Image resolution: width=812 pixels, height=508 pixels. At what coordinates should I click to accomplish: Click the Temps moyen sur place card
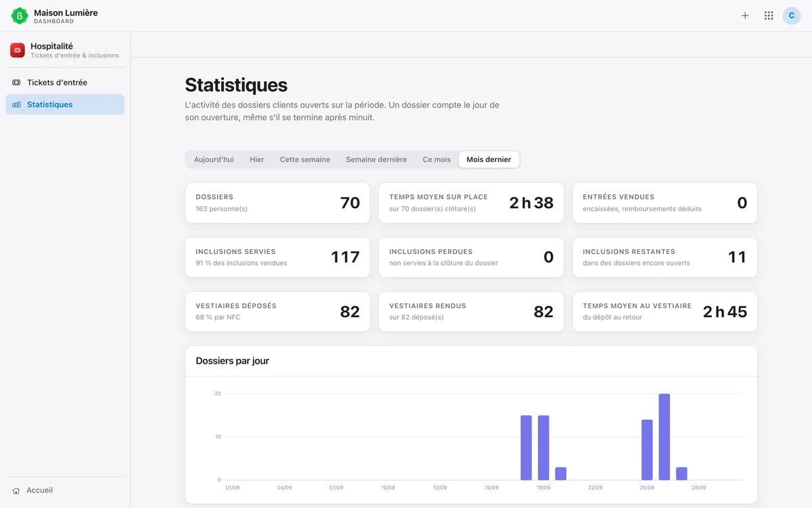tap(471, 203)
